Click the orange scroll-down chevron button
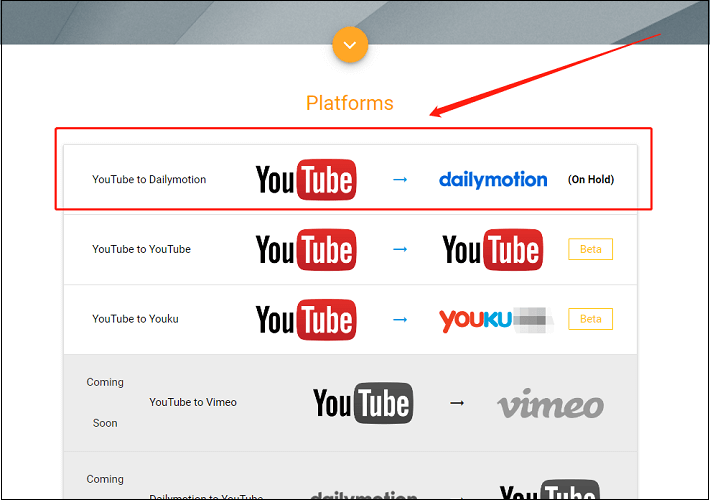 [x=350, y=45]
